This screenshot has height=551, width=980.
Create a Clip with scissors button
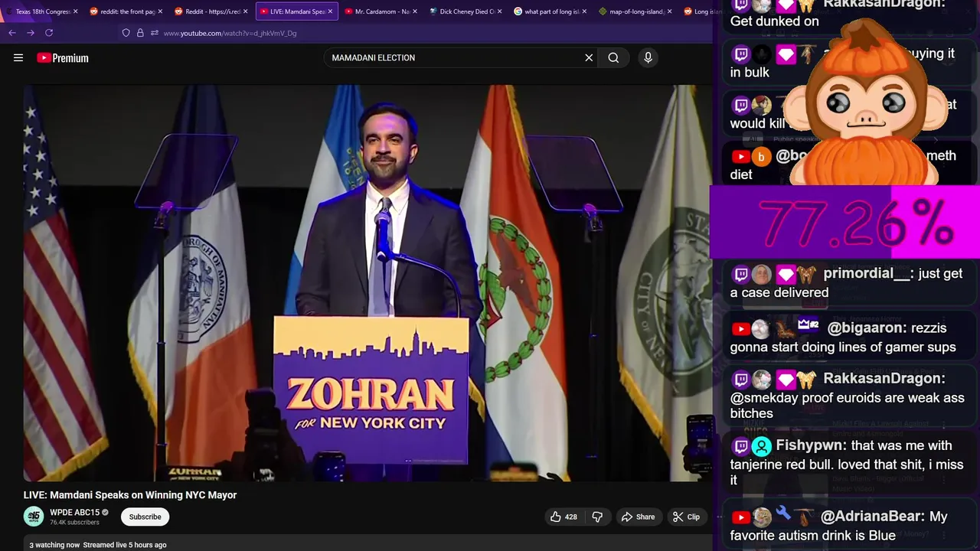click(x=686, y=517)
